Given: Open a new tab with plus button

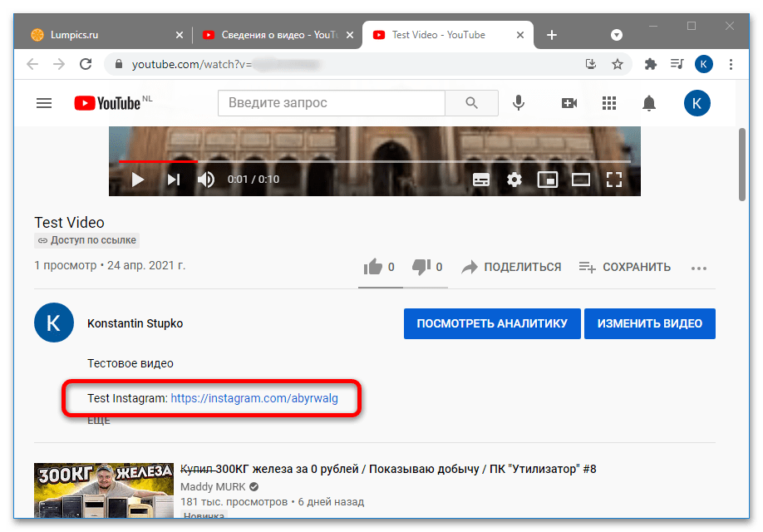Looking at the screenshot, I should click(552, 35).
